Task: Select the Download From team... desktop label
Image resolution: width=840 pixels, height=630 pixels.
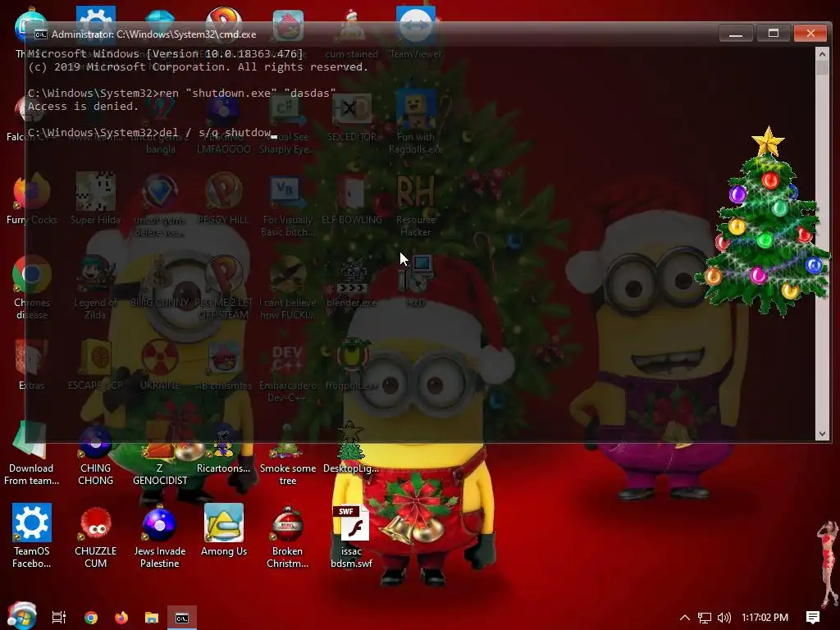Action: click(x=32, y=475)
